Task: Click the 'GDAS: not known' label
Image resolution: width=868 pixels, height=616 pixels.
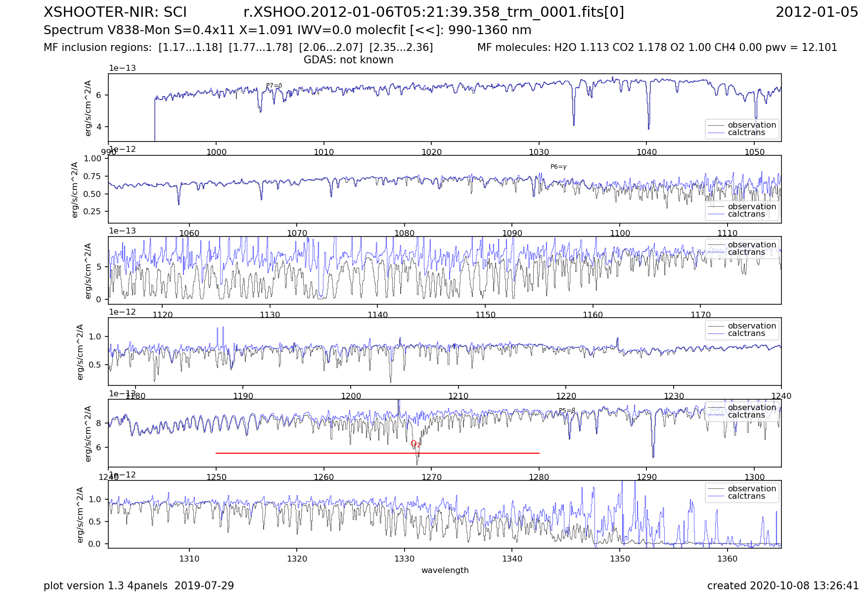Action: pyautogui.click(x=348, y=60)
